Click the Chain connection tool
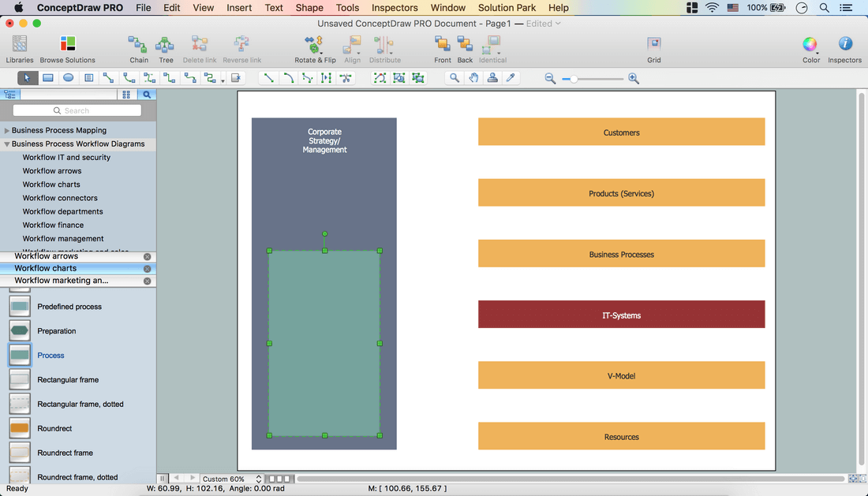Image resolution: width=868 pixels, height=496 pixels. click(138, 45)
